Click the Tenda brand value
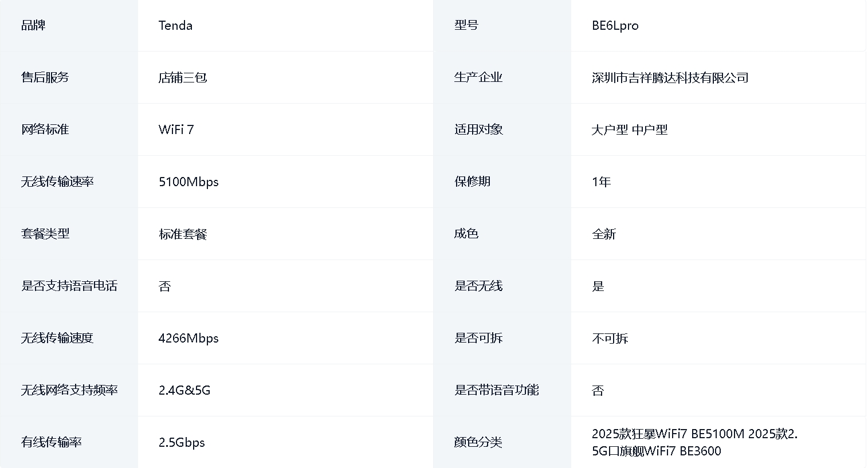Image resolution: width=868 pixels, height=468 pixels. (x=175, y=26)
